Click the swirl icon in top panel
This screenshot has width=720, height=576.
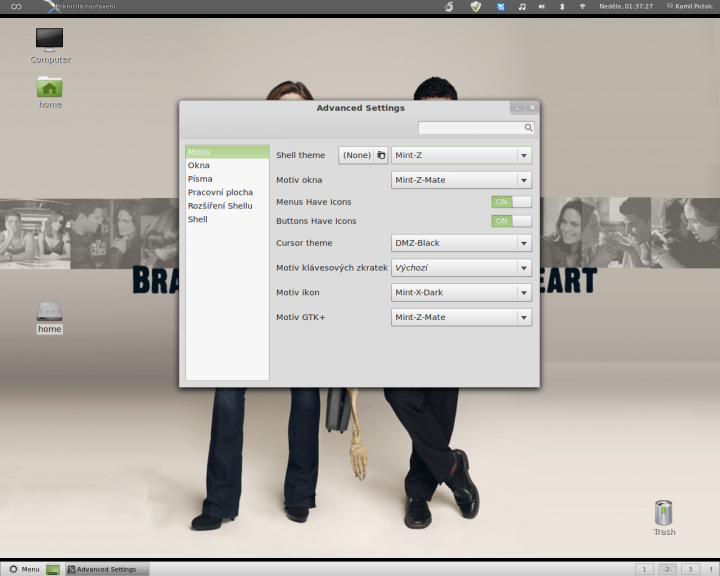click(449, 7)
